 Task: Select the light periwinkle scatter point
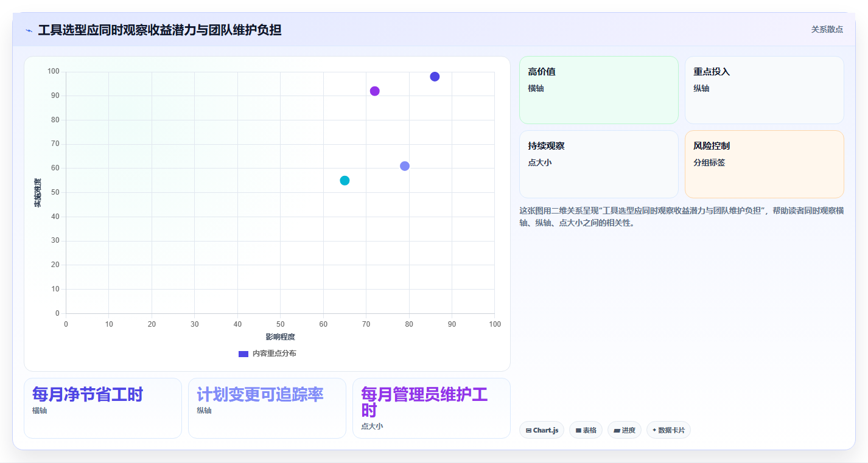(405, 166)
